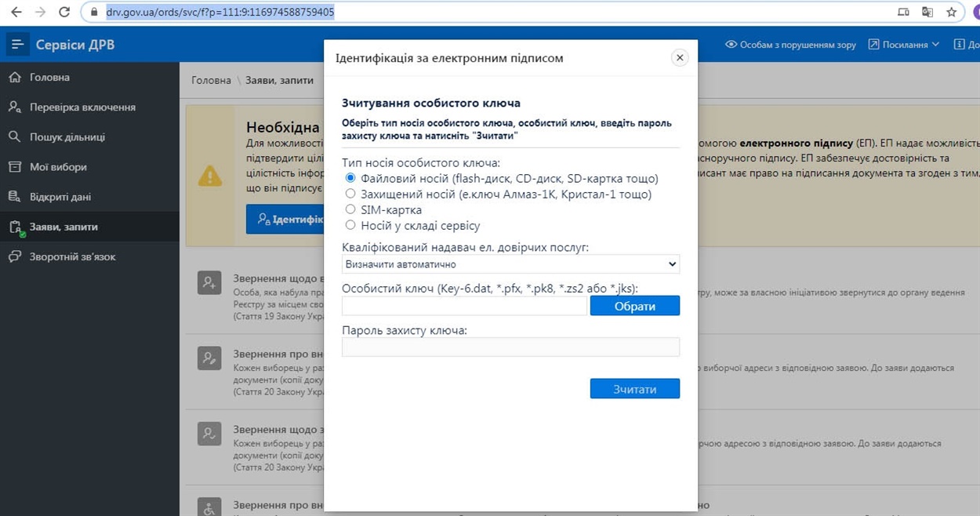
Task: Open the Визначити автоматично provider dropdown
Action: click(x=510, y=264)
